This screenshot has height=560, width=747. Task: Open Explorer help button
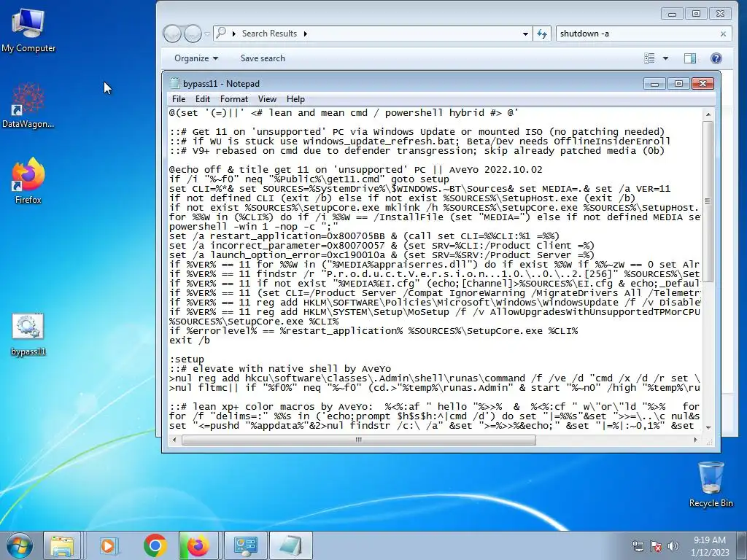(716, 58)
